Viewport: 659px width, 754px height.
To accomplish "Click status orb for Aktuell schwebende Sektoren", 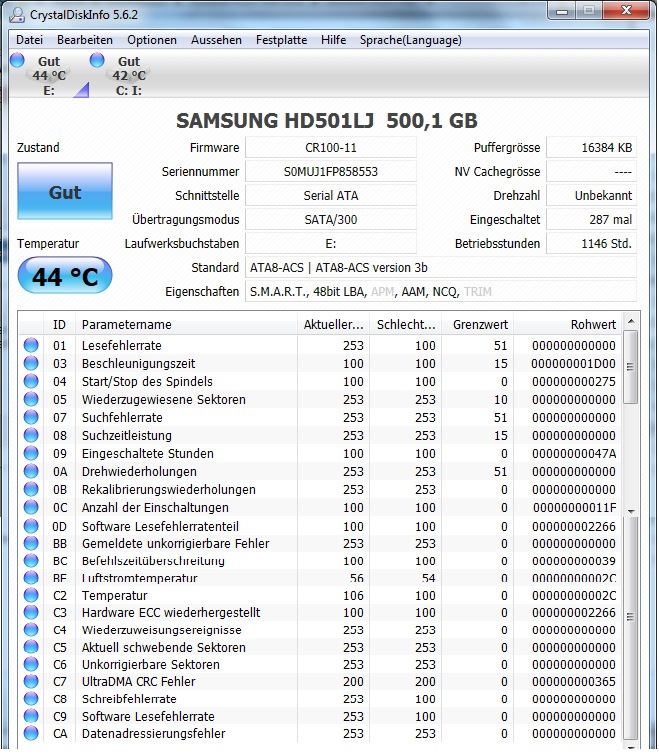I will (x=31, y=647).
